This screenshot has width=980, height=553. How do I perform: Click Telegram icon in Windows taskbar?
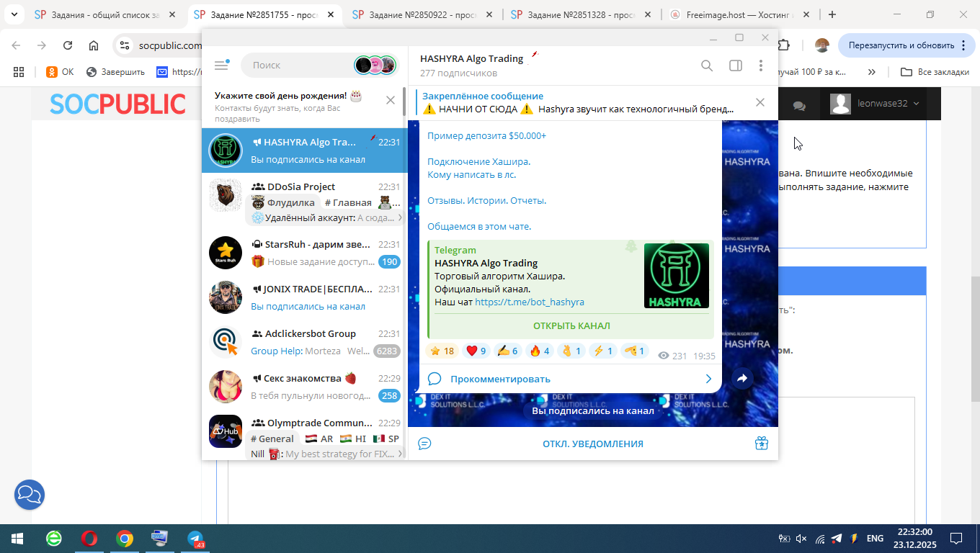tap(195, 539)
